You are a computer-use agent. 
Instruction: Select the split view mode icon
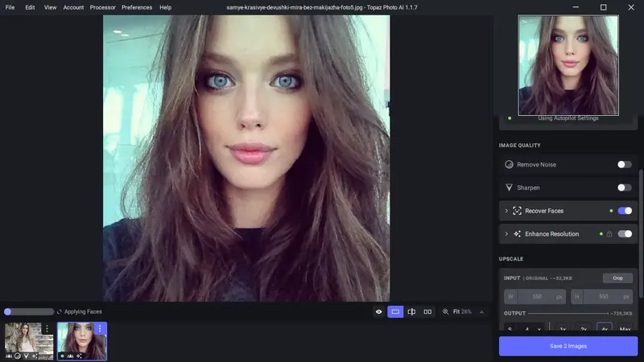(411, 312)
